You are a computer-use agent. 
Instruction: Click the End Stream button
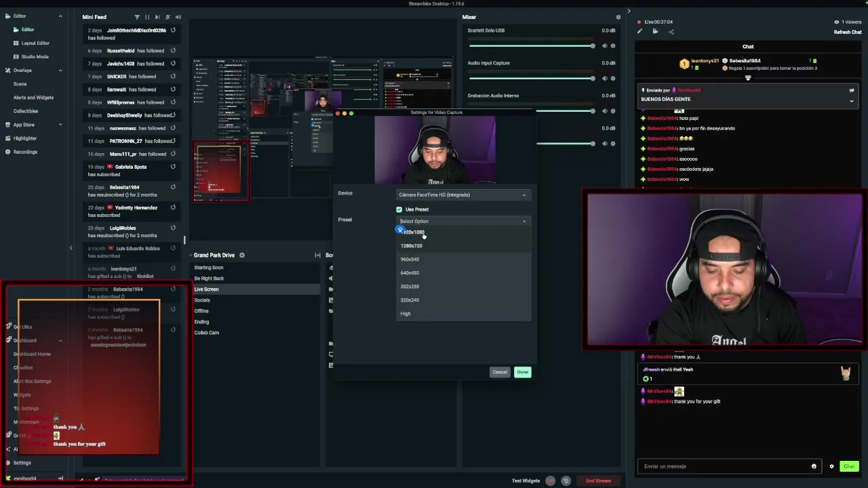[598, 481]
